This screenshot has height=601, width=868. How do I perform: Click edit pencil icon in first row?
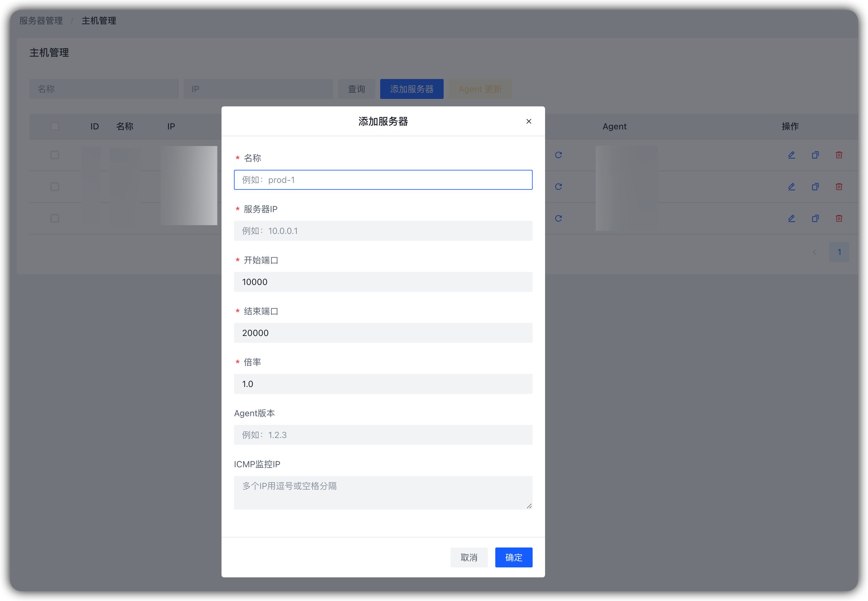click(x=791, y=155)
